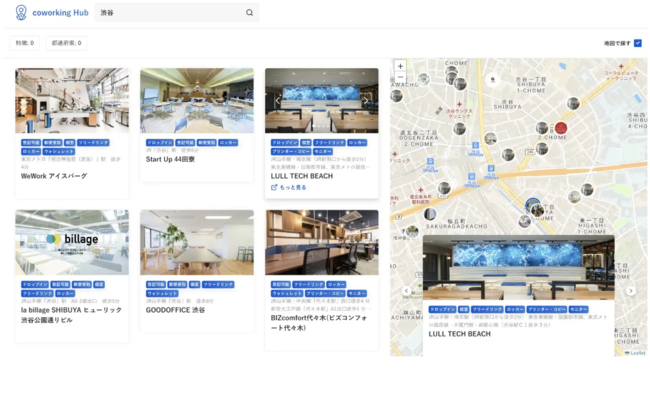Click the red circular marker on the map

click(x=561, y=128)
